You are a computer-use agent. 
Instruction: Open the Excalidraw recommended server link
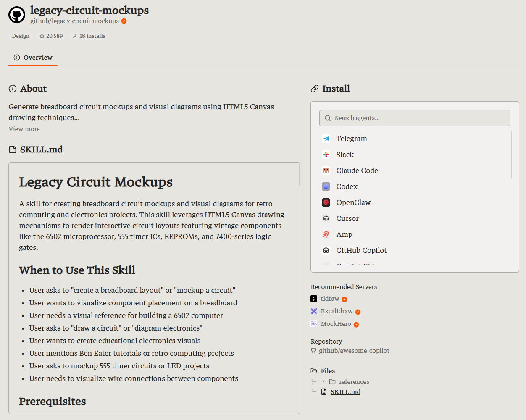pos(337,311)
